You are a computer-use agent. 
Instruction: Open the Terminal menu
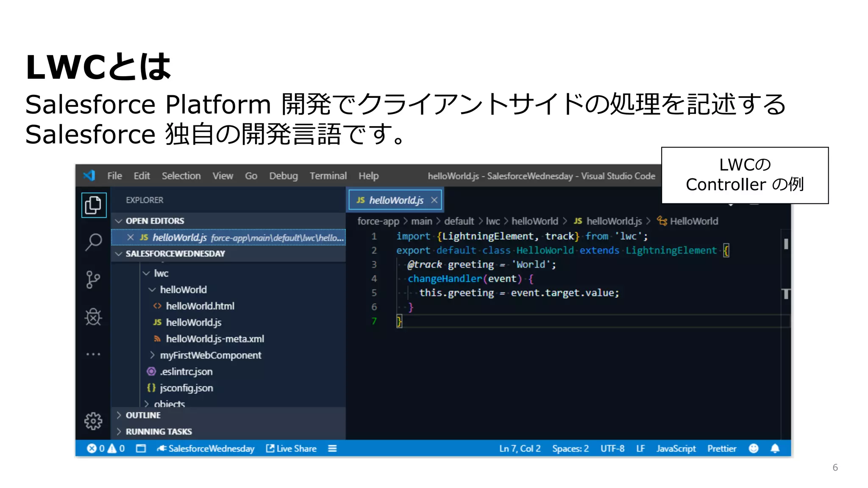point(328,176)
